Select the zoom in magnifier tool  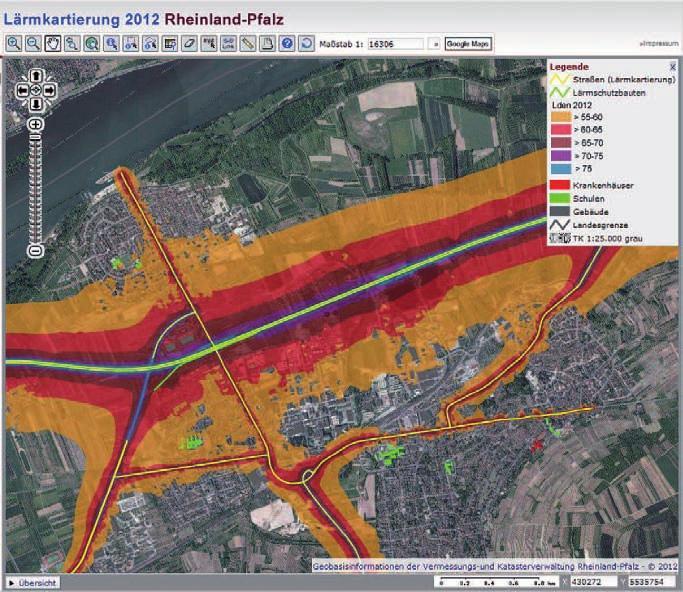pyautogui.click(x=14, y=44)
